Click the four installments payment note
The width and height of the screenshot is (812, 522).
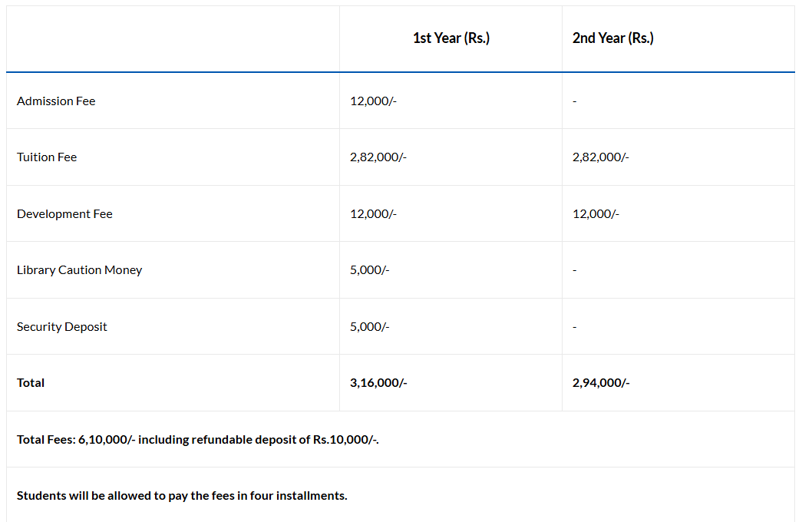click(x=182, y=496)
